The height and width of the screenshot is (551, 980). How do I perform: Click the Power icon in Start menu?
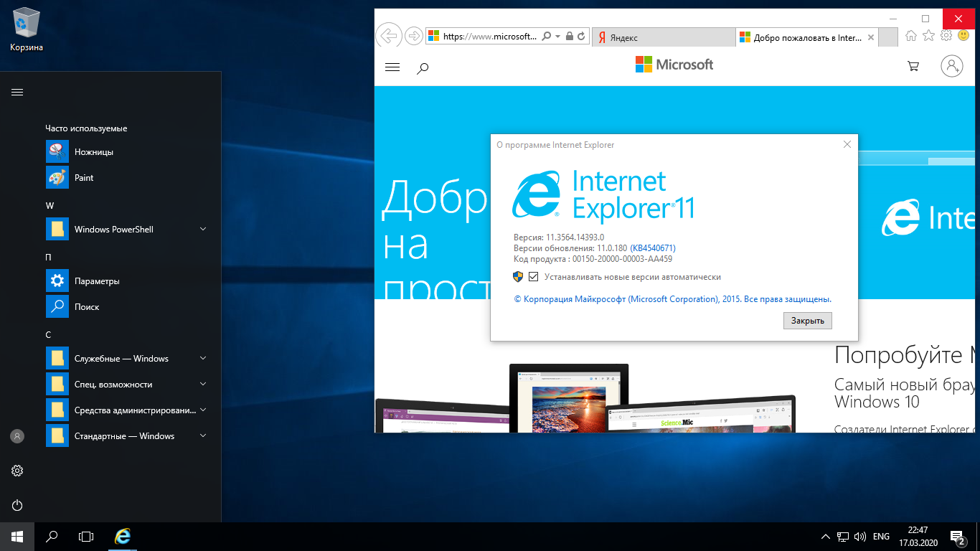(17, 505)
